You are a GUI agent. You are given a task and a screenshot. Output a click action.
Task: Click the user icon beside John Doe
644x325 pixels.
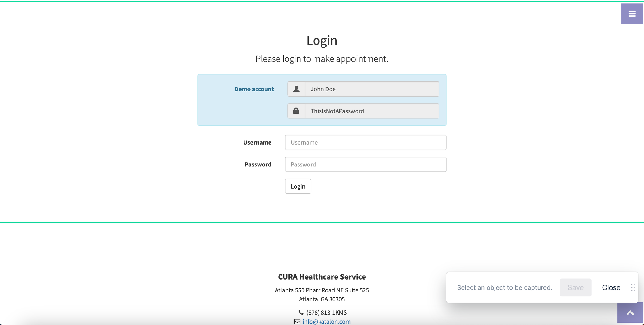(296, 89)
